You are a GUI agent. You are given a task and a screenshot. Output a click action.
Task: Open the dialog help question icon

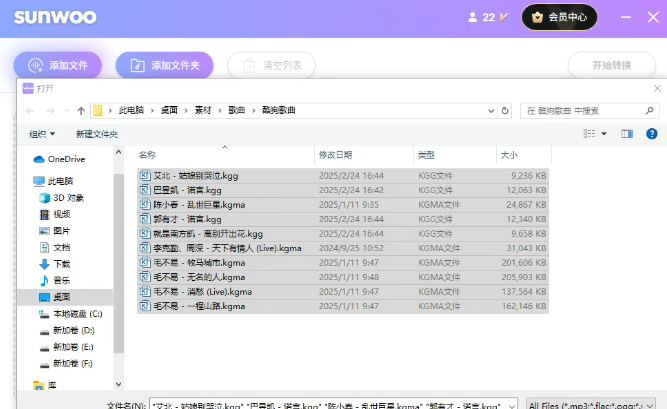(651, 133)
